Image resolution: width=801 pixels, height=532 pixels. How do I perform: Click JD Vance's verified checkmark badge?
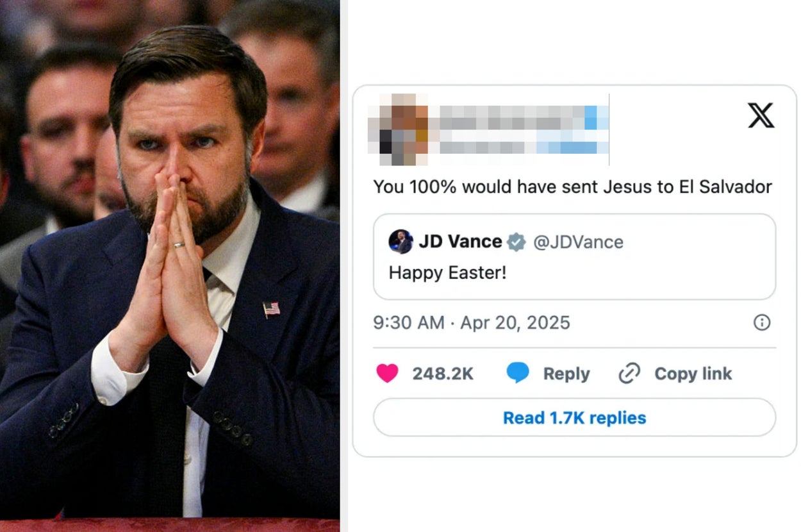click(x=515, y=242)
